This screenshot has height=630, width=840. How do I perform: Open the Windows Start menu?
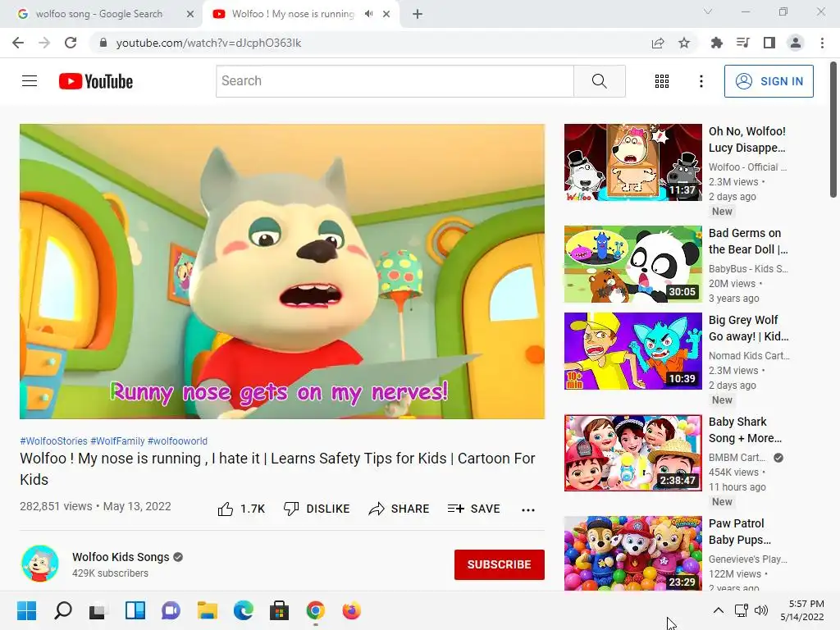point(27,610)
